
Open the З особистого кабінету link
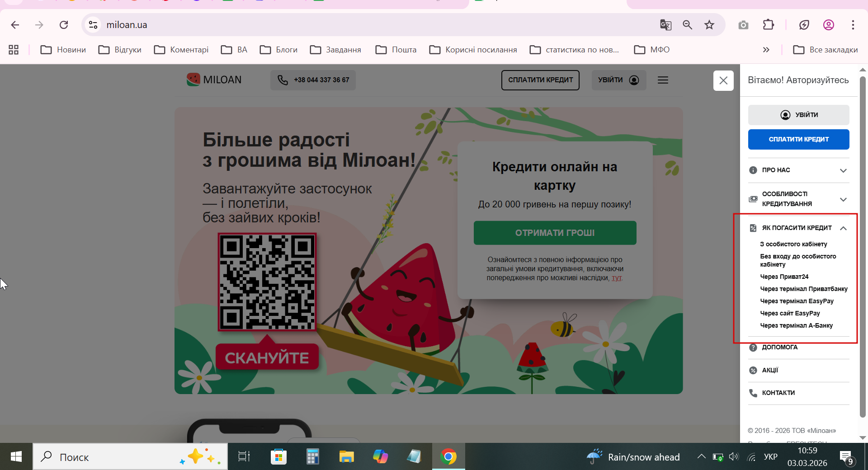point(793,244)
